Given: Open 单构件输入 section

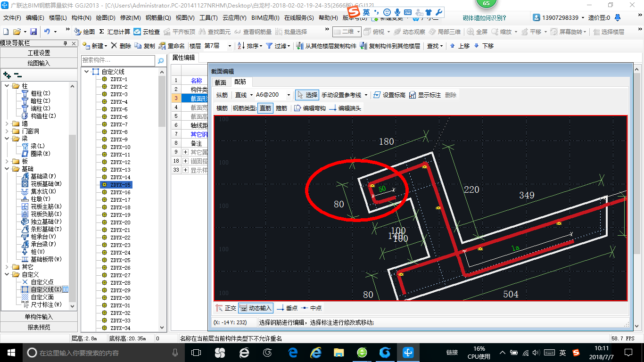Looking at the screenshot, I should pos(39,317).
